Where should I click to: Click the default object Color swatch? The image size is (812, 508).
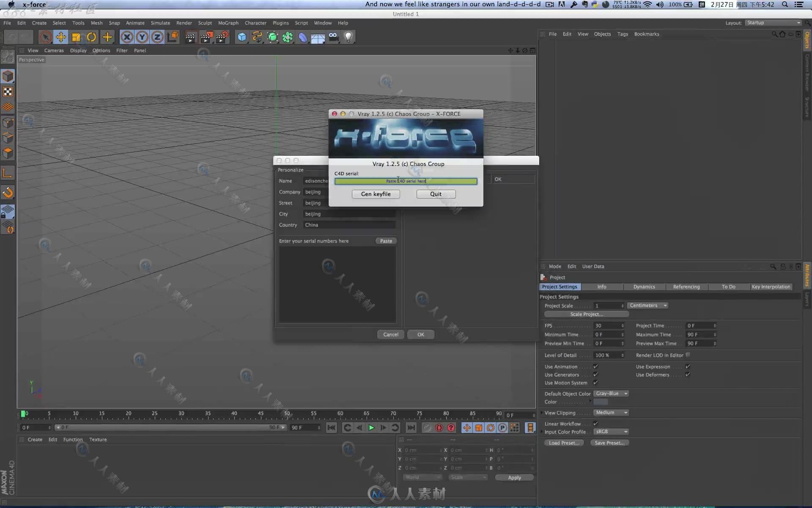point(601,402)
